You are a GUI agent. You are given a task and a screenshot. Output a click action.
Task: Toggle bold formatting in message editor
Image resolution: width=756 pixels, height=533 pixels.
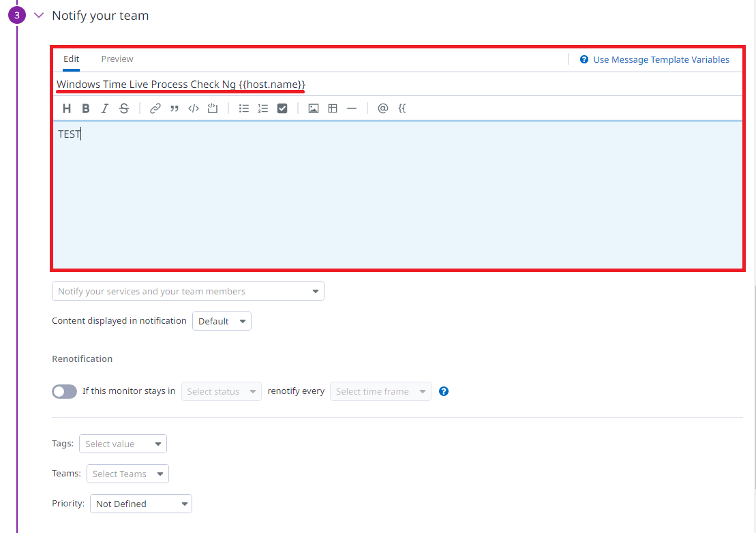click(86, 108)
